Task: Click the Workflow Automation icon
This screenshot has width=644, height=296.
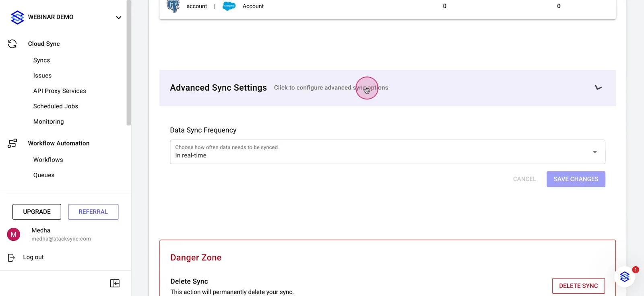Action: 12,143
